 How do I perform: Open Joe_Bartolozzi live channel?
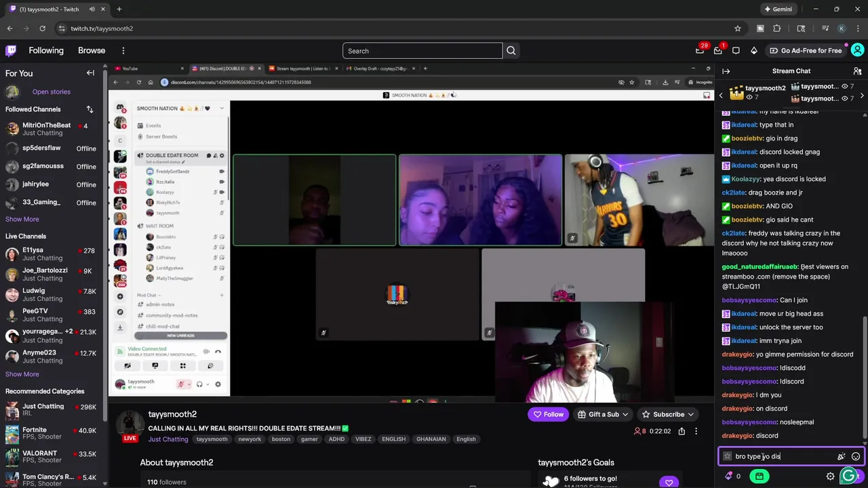(x=53, y=274)
